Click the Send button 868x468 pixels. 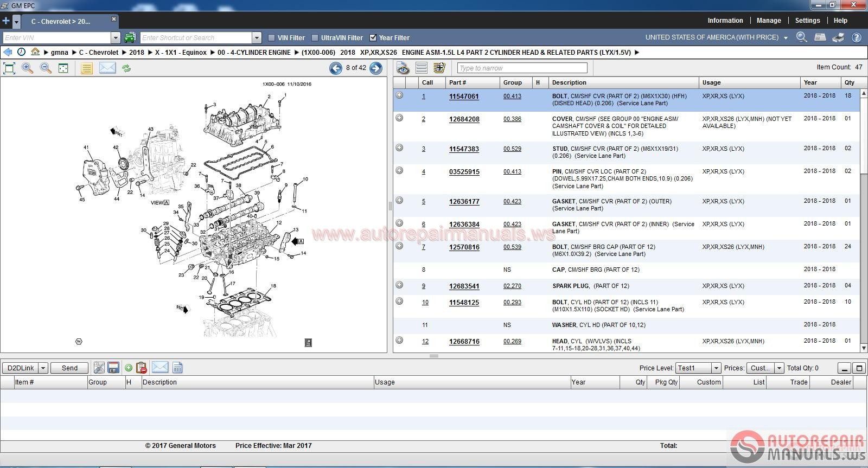point(69,368)
